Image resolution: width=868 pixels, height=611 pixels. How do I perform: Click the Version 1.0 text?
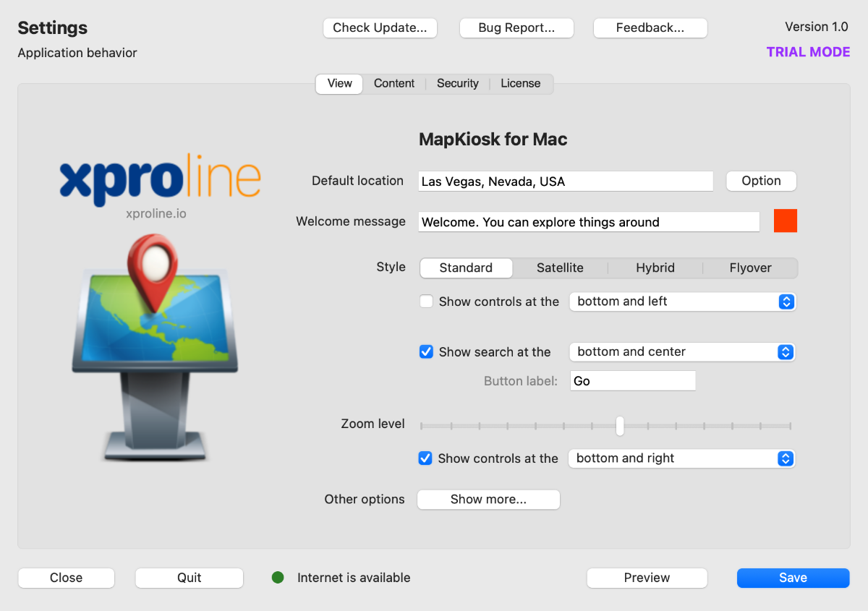point(817,27)
